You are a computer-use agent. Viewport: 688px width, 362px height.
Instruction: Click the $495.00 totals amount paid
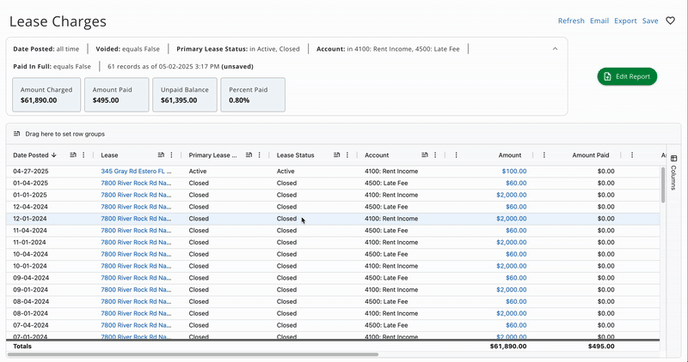pos(601,346)
